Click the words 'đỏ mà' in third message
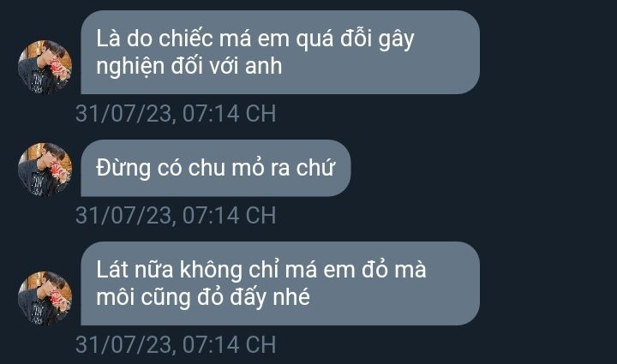This screenshot has height=364, width=617. point(394,270)
